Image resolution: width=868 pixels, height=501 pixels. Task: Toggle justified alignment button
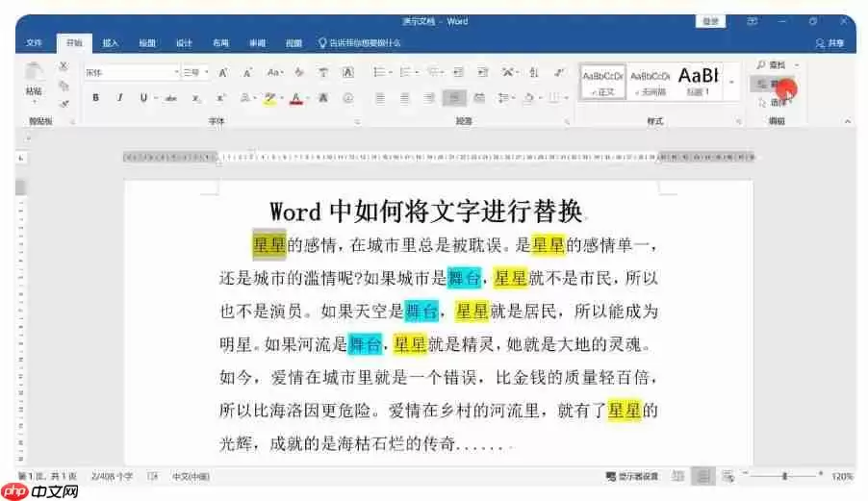[x=454, y=98]
